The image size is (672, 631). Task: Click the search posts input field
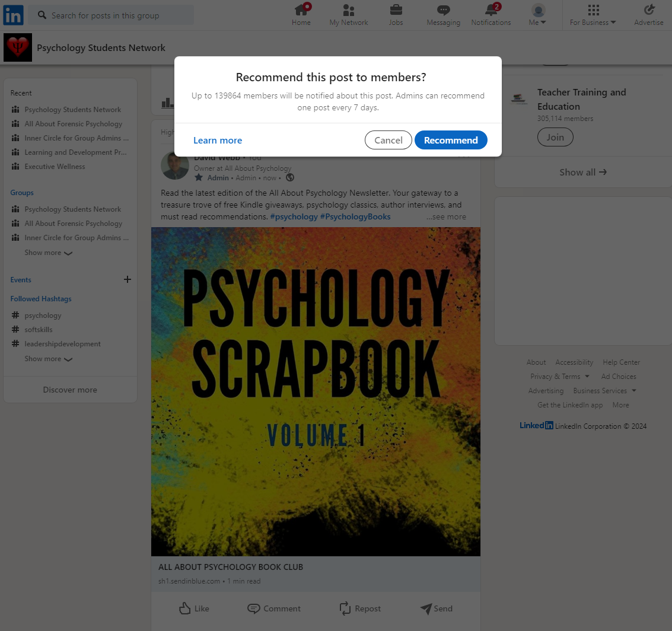tap(110, 15)
